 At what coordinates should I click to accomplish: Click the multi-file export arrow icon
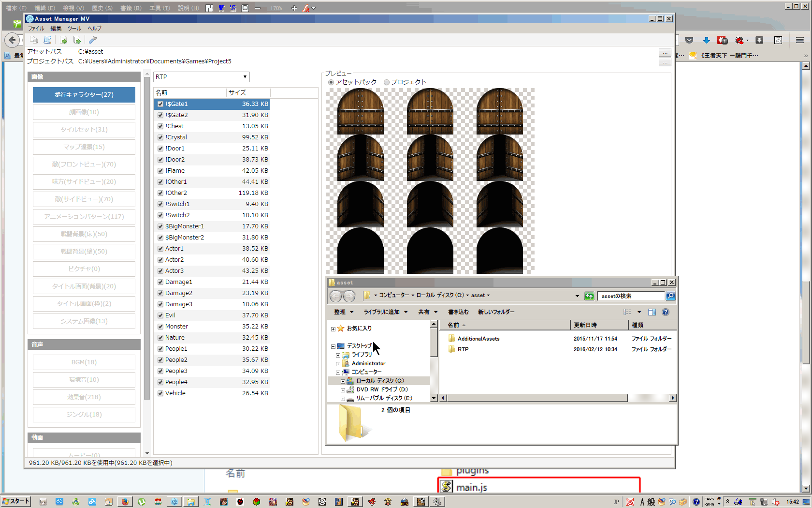click(x=77, y=40)
